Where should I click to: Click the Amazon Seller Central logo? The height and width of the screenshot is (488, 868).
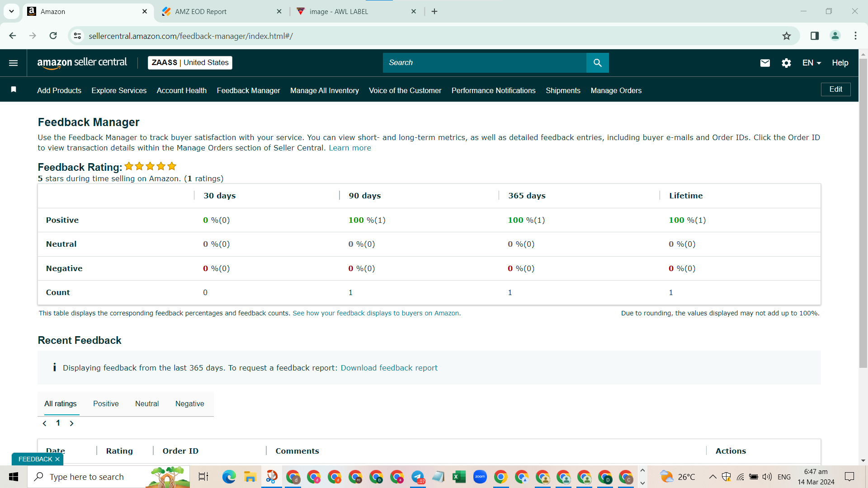pos(82,63)
